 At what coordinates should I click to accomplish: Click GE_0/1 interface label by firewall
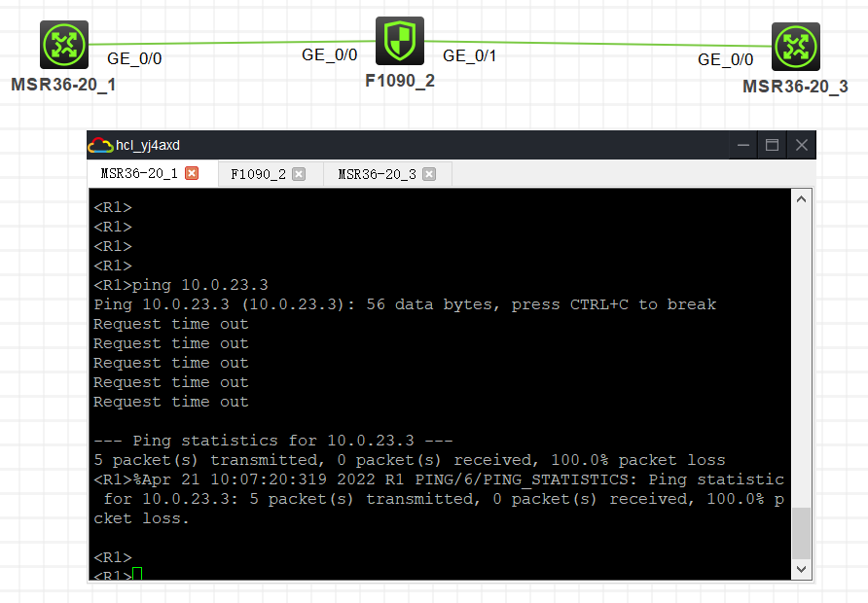[469, 55]
